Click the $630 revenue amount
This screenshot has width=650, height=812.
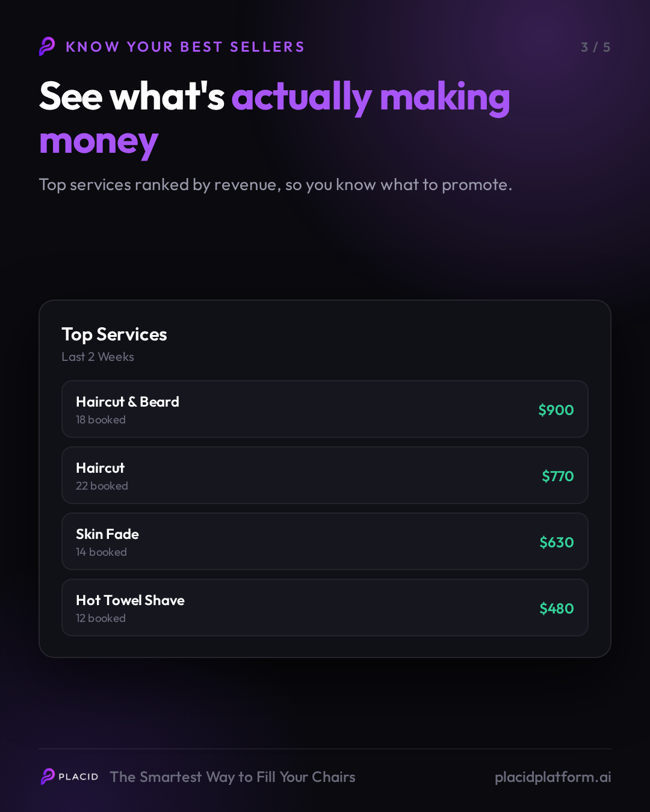click(x=557, y=543)
